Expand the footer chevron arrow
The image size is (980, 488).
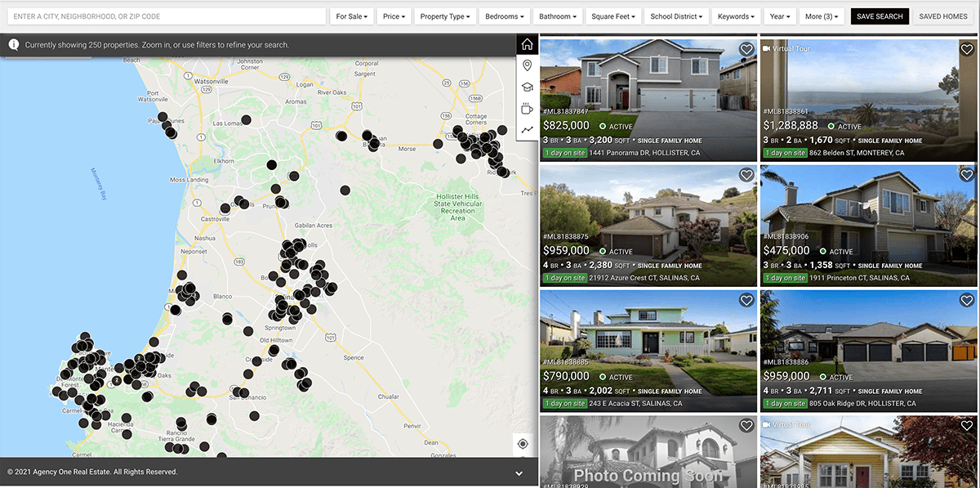519,472
